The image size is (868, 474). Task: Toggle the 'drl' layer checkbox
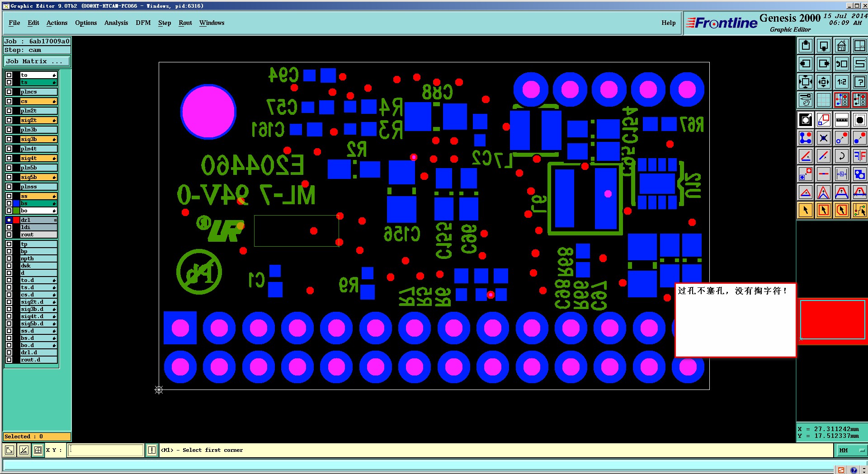pos(9,220)
